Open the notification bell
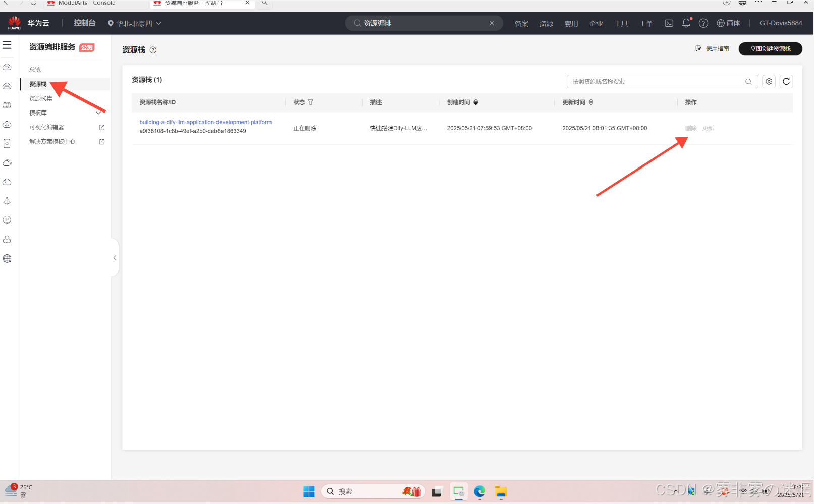 686,23
